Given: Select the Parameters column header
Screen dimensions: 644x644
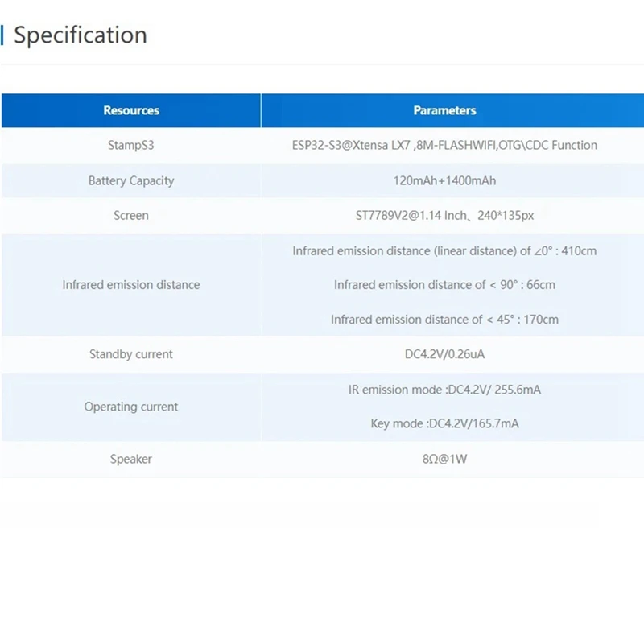Looking at the screenshot, I should click(x=444, y=110).
